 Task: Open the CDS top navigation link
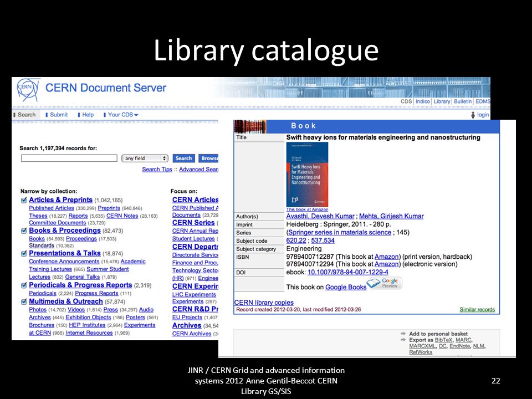click(x=406, y=101)
